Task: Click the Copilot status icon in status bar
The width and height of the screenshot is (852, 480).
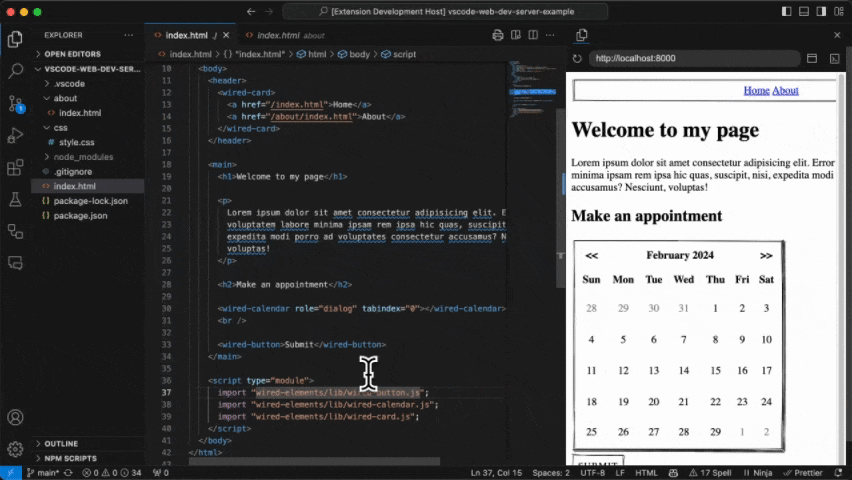Action: [673, 473]
